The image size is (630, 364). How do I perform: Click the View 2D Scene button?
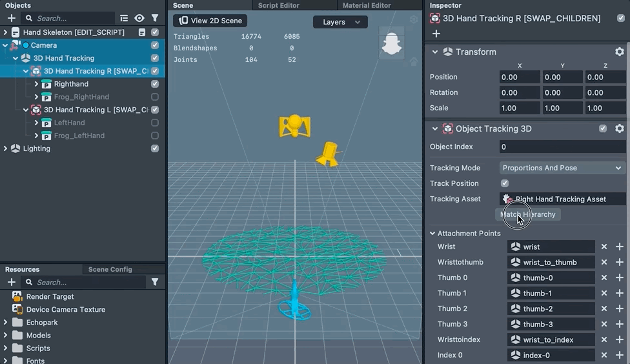[x=210, y=21]
